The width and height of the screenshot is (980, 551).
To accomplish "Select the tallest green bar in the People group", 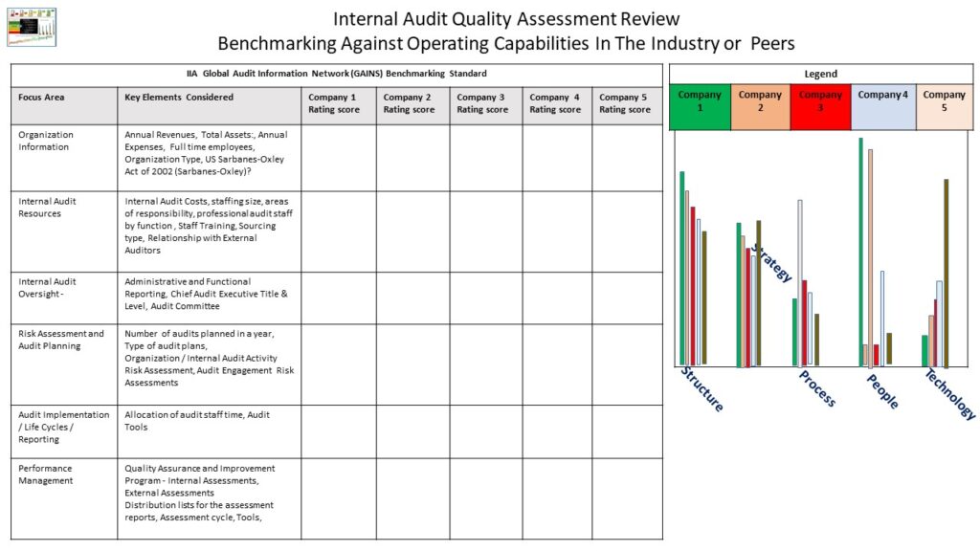I will (x=860, y=252).
